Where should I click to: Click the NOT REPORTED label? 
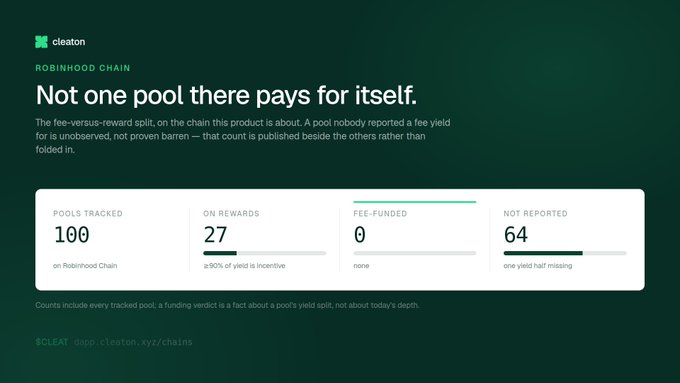535,213
